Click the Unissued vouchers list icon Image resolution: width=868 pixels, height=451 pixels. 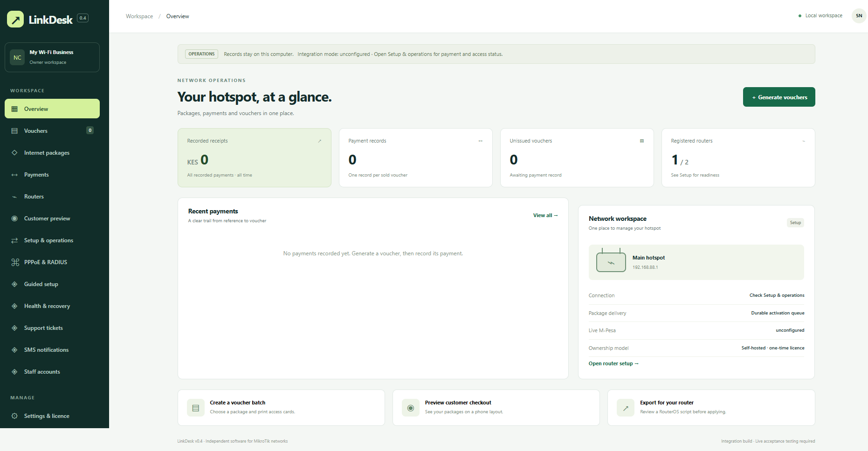(642, 141)
